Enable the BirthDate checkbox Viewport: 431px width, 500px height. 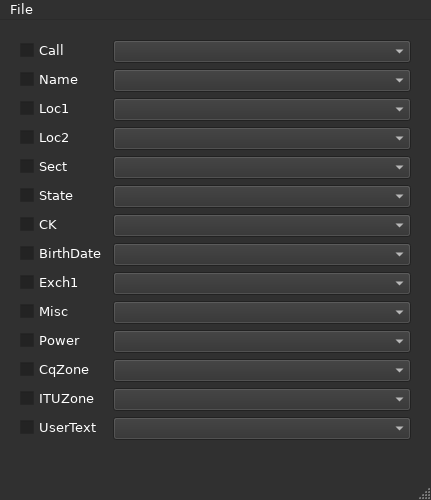(27, 253)
